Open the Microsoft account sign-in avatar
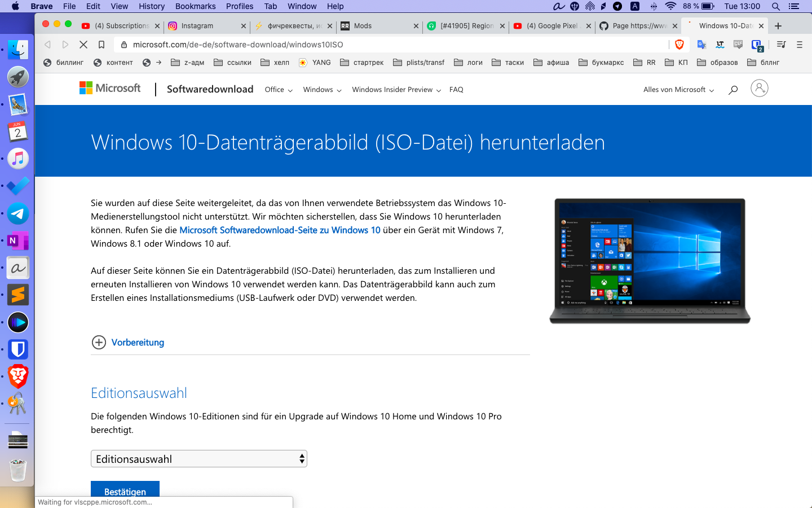Image resolution: width=812 pixels, height=508 pixels. point(760,89)
